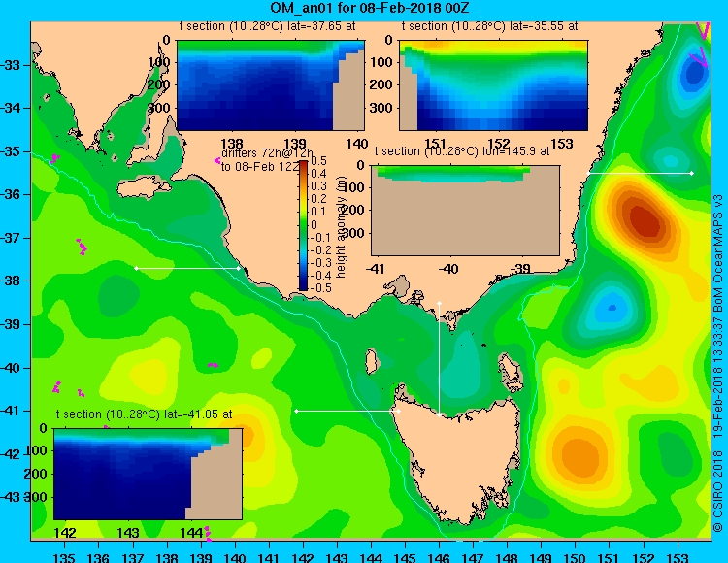Click the light blue cold eddy near 151E, -38.6
The image size is (728, 563).
click(x=612, y=307)
